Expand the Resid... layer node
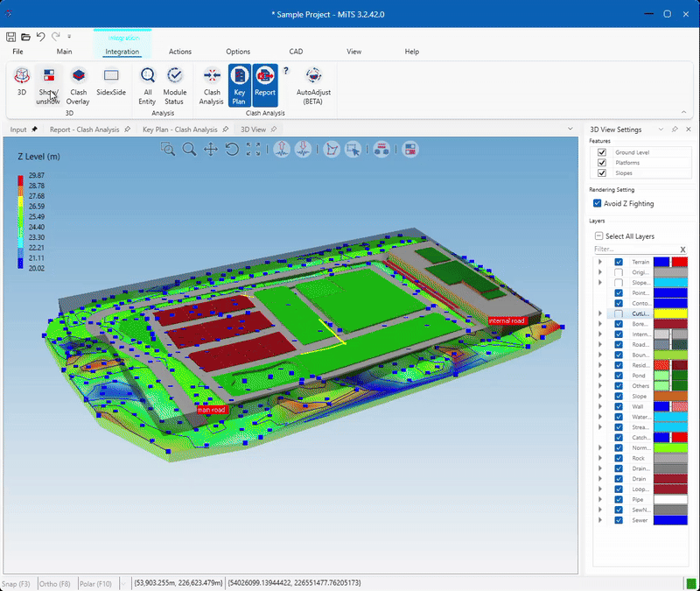This screenshot has width=700, height=591. pos(600,365)
